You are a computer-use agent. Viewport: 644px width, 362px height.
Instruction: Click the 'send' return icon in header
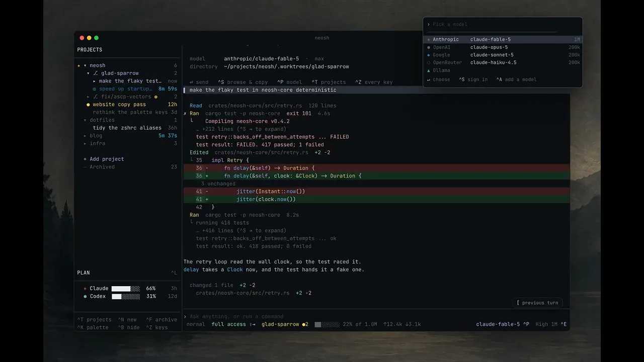tap(191, 82)
